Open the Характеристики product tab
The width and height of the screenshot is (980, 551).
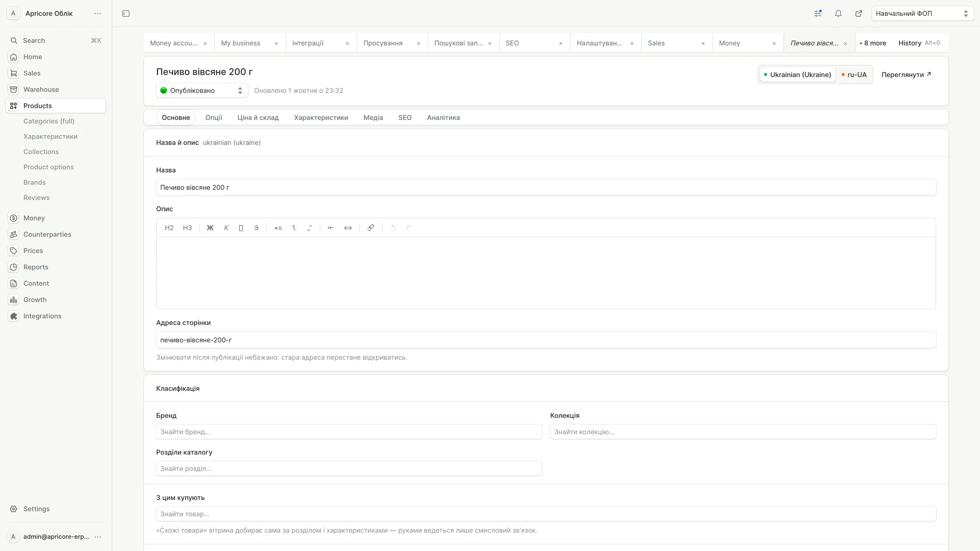click(x=321, y=117)
